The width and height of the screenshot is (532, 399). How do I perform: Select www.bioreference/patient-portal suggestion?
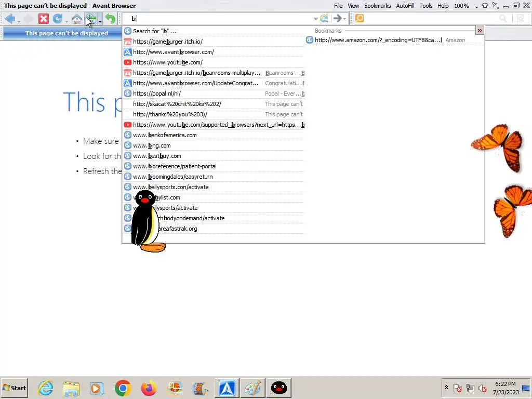[214, 166]
